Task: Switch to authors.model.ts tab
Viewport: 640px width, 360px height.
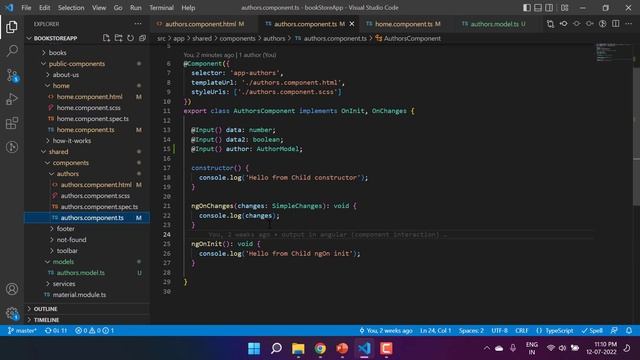Action: tap(494, 24)
